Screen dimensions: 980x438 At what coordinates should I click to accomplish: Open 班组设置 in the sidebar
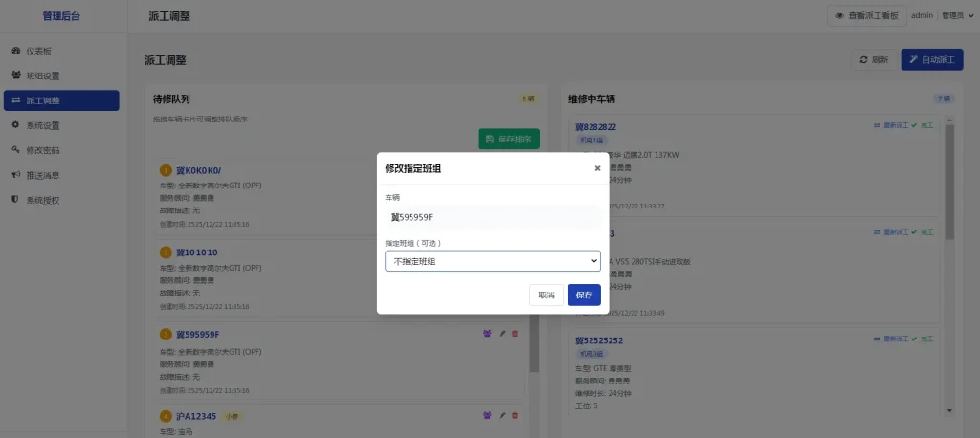click(61, 76)
